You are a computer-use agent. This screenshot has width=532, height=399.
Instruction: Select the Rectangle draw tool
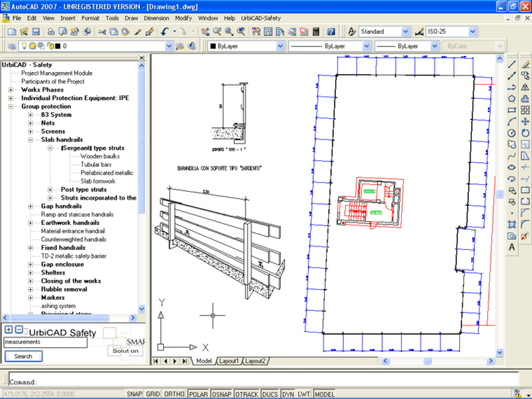coord(512,110)
